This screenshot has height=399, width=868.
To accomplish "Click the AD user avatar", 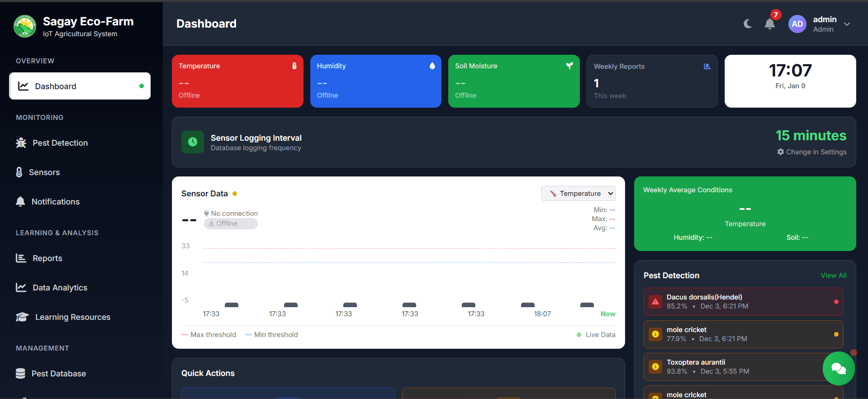I will (x=797, y=24).
